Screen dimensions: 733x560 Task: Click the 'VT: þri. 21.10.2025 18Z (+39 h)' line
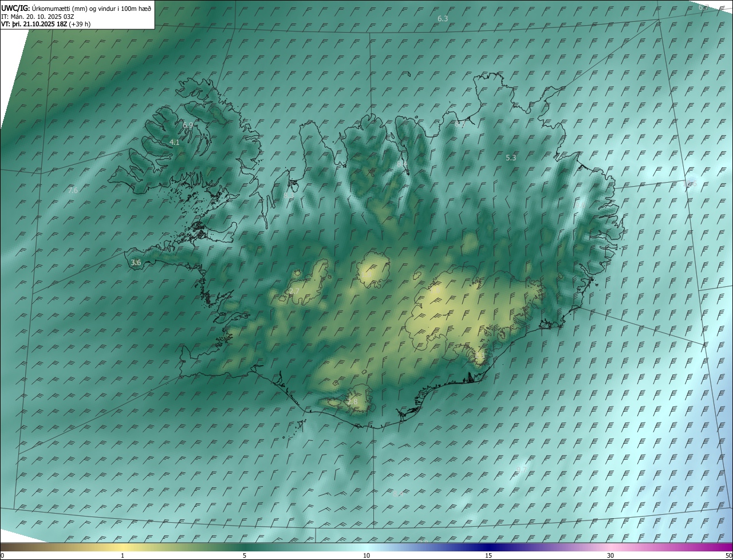pos(46,24)
